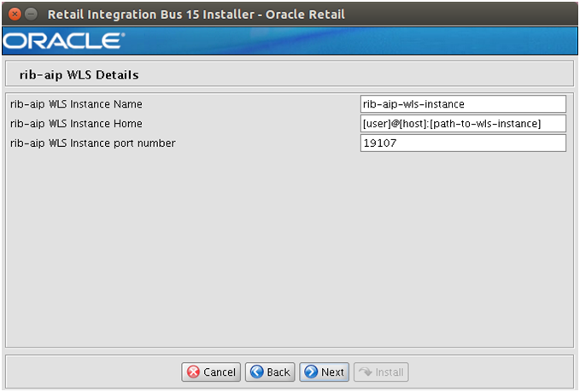Click the Oracle logo in banner
This screenshot has width=580, height=392.
(63, 41)
